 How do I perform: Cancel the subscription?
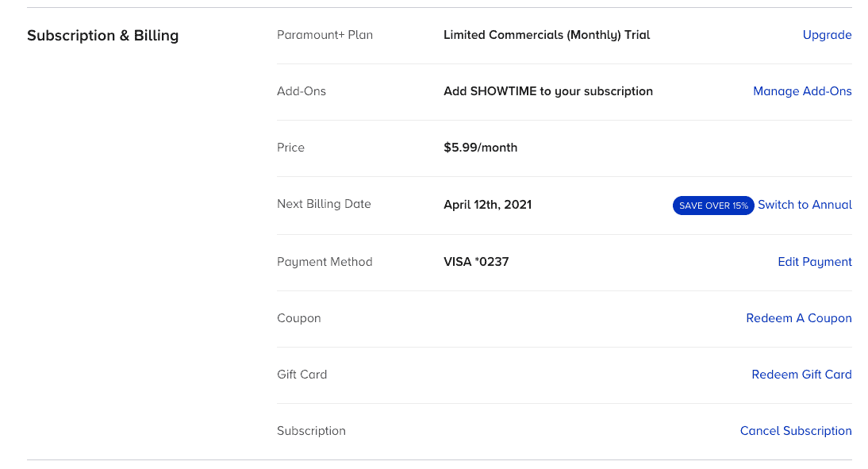pos(796,431)
